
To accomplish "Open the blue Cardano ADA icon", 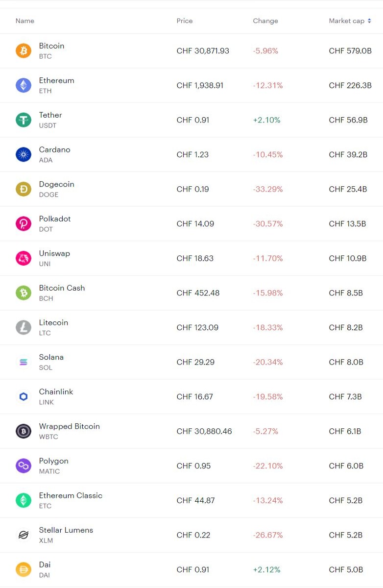I will tap(24, 154).
